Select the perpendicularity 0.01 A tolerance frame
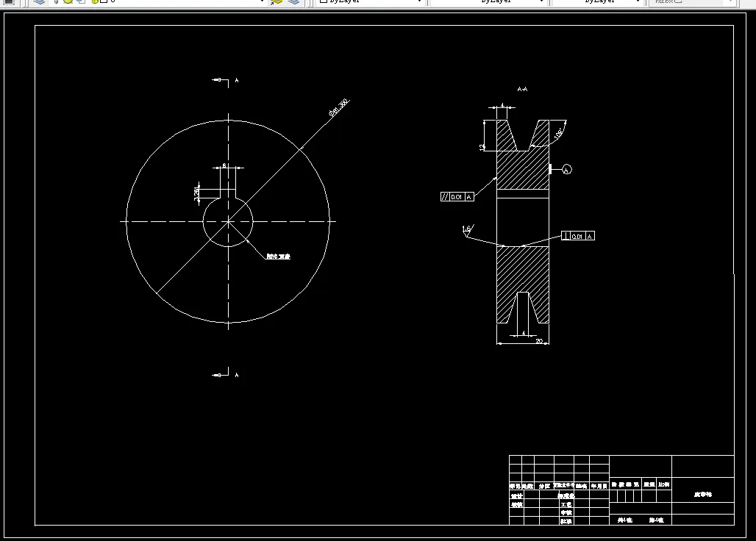Screen dimensions: 756x541 pos(577,236)
